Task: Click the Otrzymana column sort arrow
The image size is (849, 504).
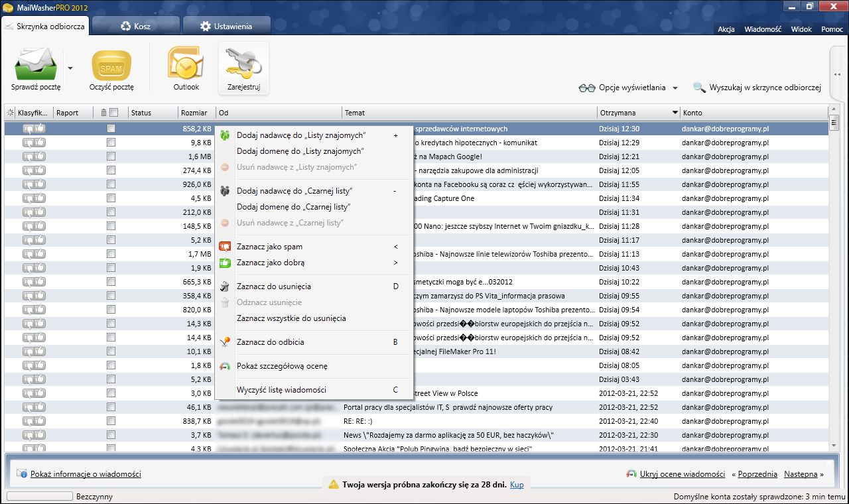Action: point(675,113)
